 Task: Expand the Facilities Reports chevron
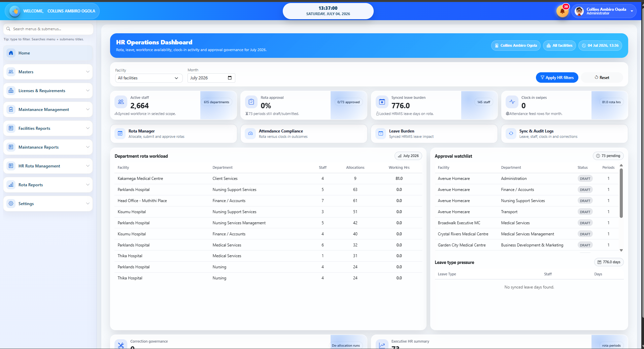pyautogui.click(x=88, y=128)
